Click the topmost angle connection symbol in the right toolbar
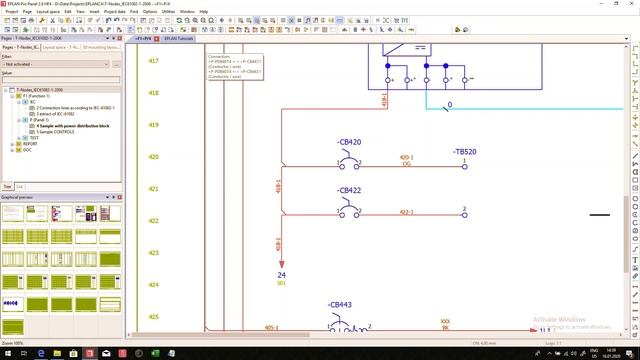Screen dimensions: 640x360 [635, 49]
